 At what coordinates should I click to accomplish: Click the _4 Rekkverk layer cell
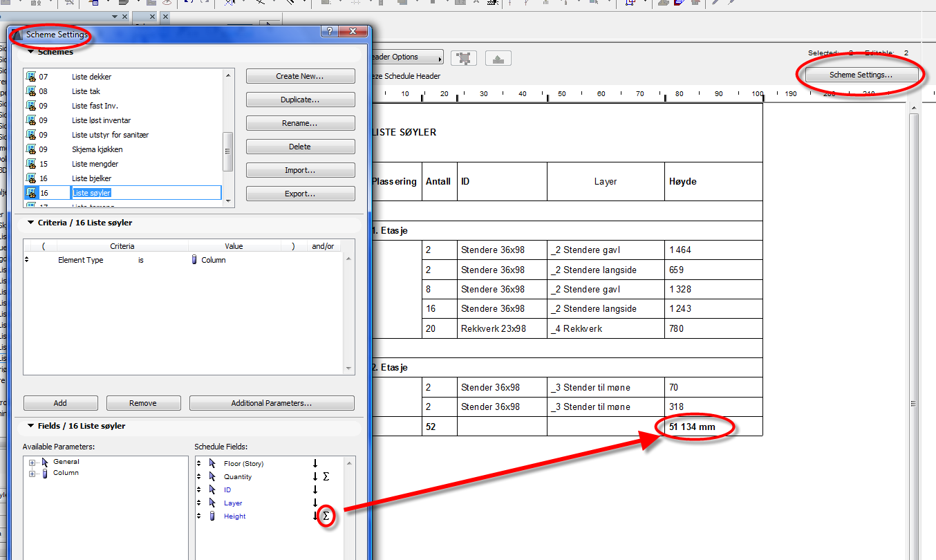(x=606, y=328)
